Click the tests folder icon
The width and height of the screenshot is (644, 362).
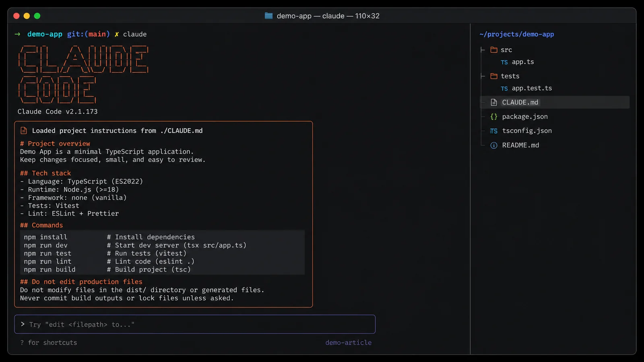click(x=494, y=76)
